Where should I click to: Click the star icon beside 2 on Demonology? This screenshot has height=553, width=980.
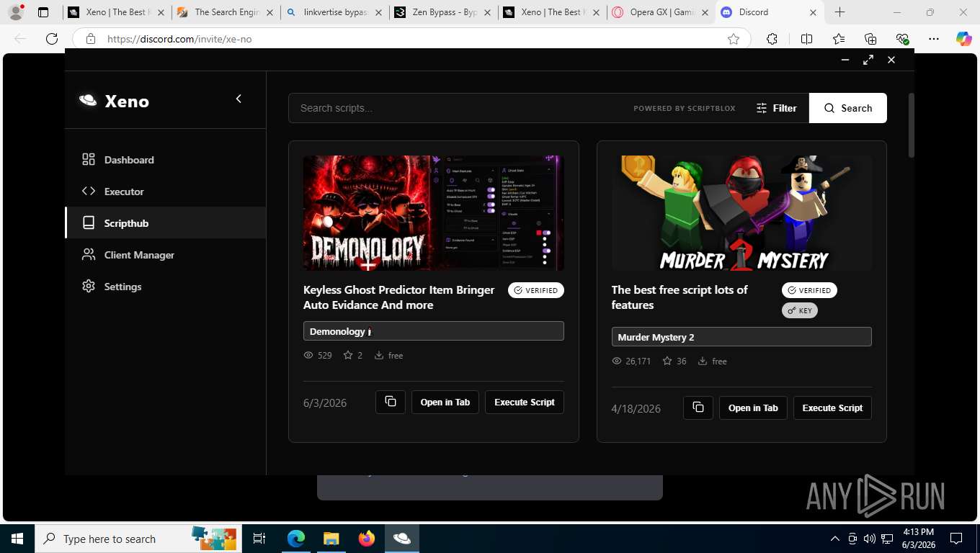click(x=348, y=355)
